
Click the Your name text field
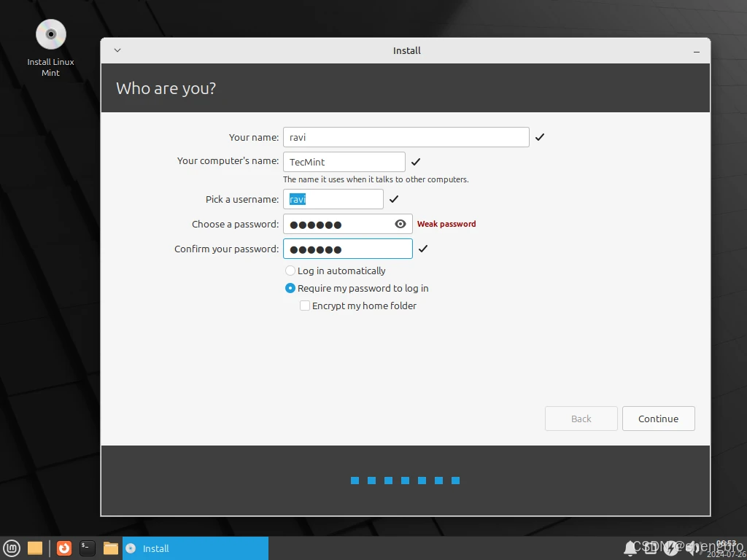(406, 137)
